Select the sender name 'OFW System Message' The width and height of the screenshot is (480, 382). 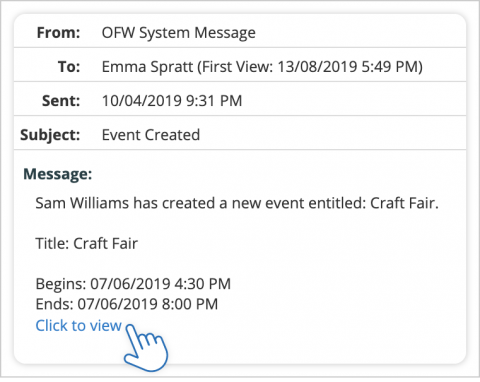point(179,33)
